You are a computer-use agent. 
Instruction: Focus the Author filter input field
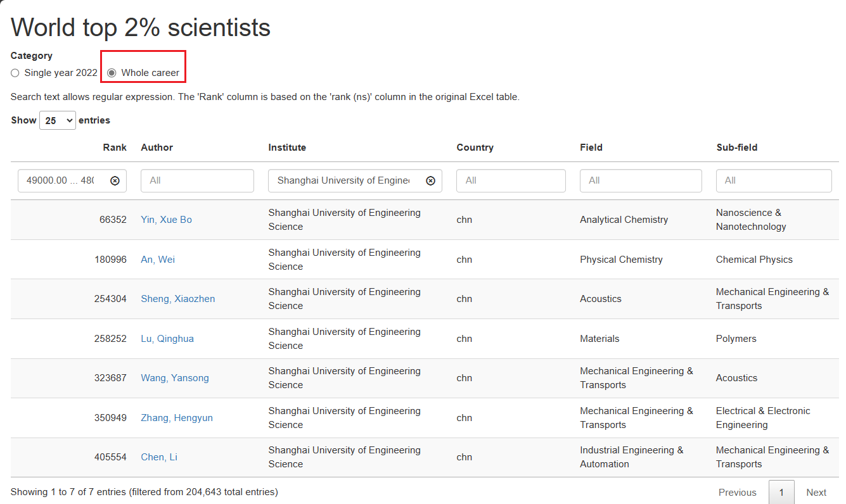197,180
